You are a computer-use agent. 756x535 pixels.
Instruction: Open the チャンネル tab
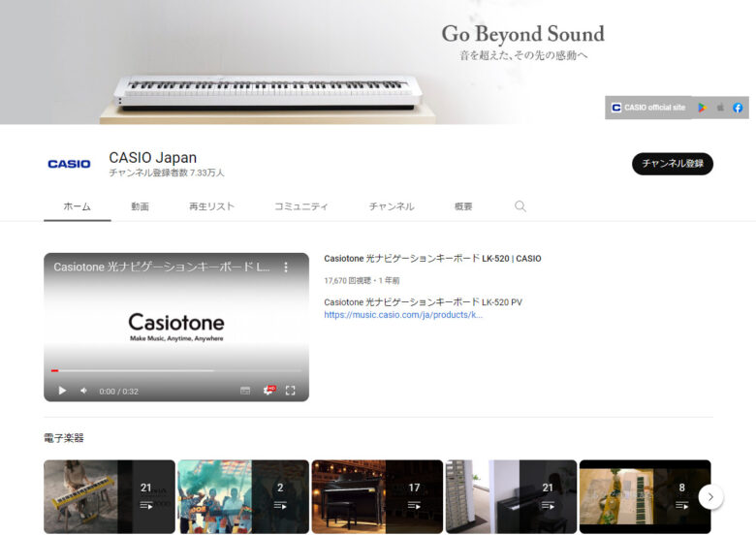[x=391, y=206]
